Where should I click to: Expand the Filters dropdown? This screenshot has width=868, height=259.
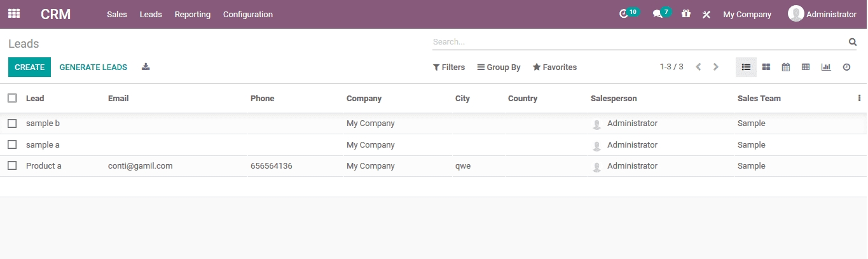pos(449,67)
